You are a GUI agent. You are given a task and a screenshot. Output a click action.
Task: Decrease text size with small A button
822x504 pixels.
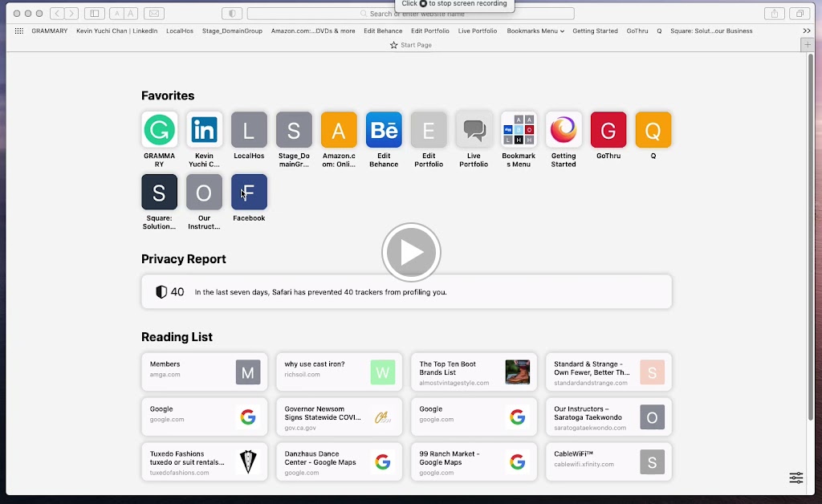pos(117,13)
